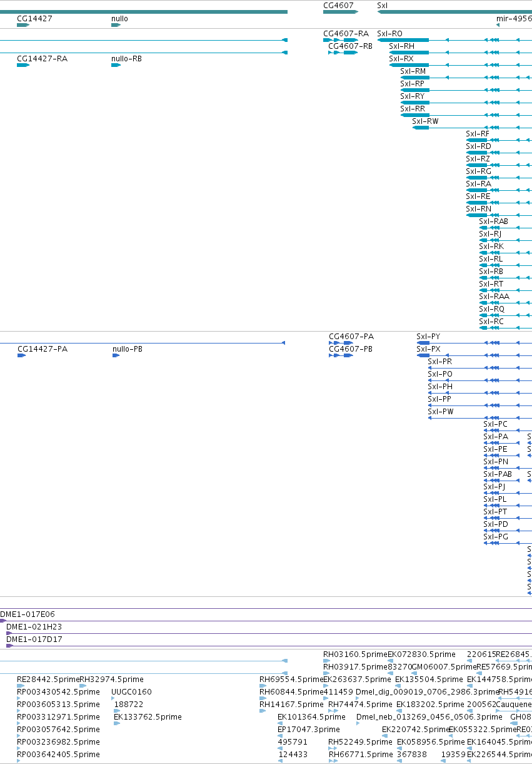This screenshot has height=764, width=532.
Task: Select protein Sxl-PH
Action: [440, 386]
